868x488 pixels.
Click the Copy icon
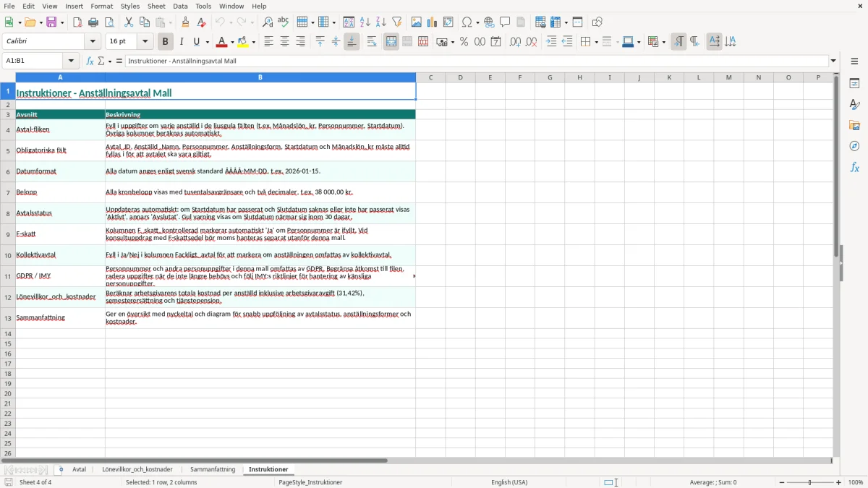click(145, 22)
